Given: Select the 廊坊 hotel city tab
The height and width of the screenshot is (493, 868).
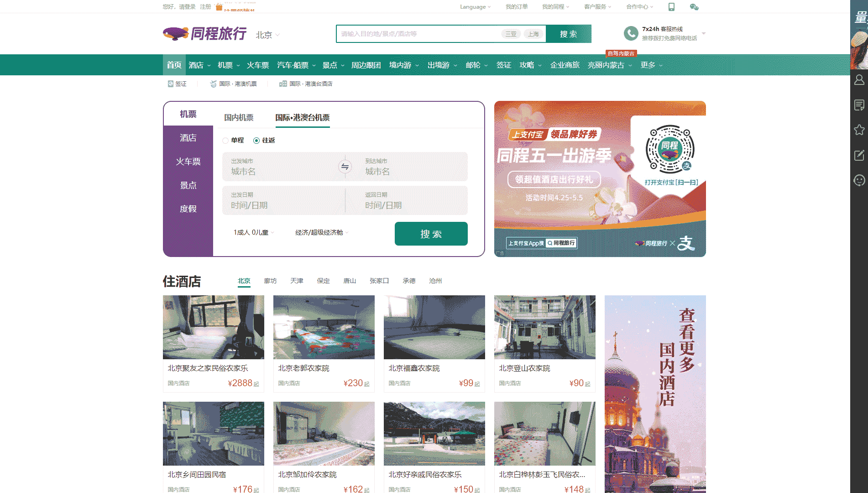Looking at the screenshot, I should pos(270,281).
